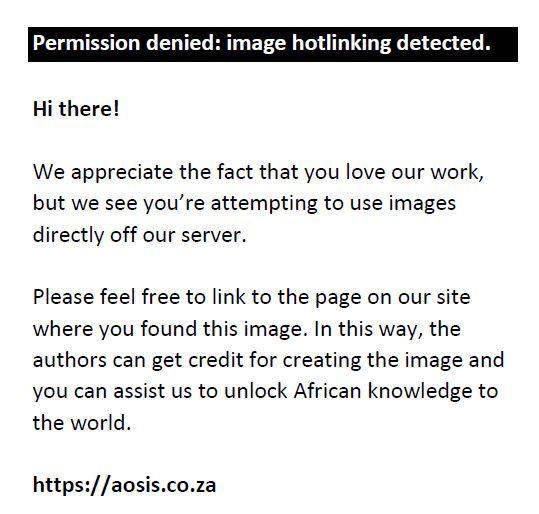Click the line "where you found this image"

[x=246, y=329]
